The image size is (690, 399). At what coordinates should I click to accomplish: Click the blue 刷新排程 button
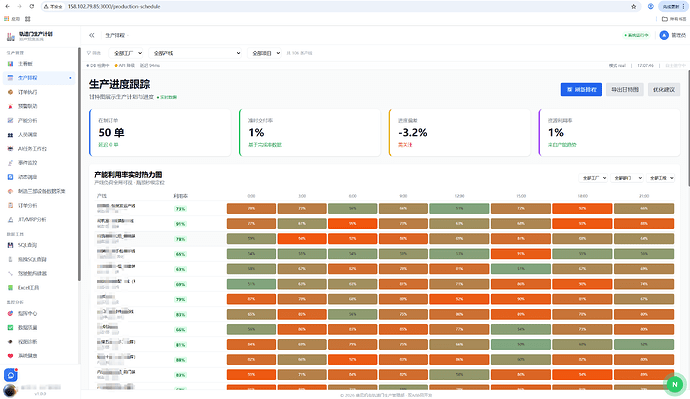coord(581,90)
